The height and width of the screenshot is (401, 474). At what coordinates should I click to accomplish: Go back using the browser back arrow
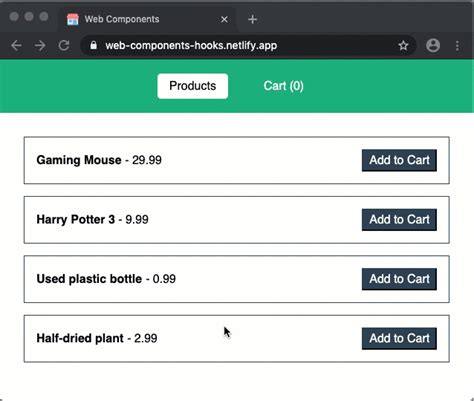16,45
